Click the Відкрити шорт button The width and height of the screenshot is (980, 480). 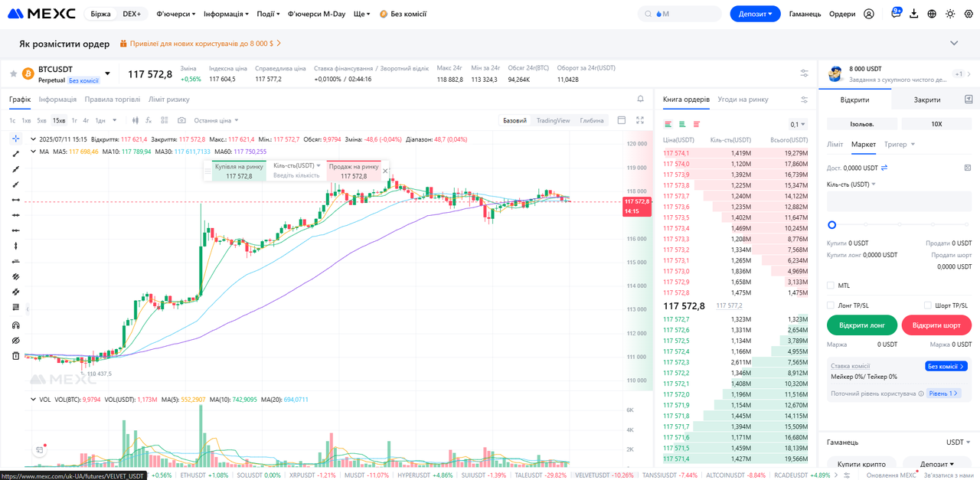tap(937, 325)
